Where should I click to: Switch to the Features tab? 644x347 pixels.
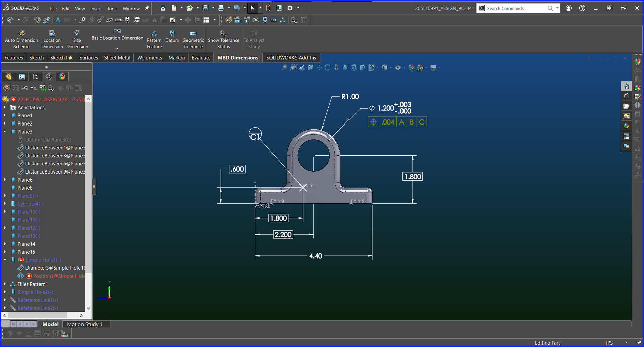tap(14, 58)
